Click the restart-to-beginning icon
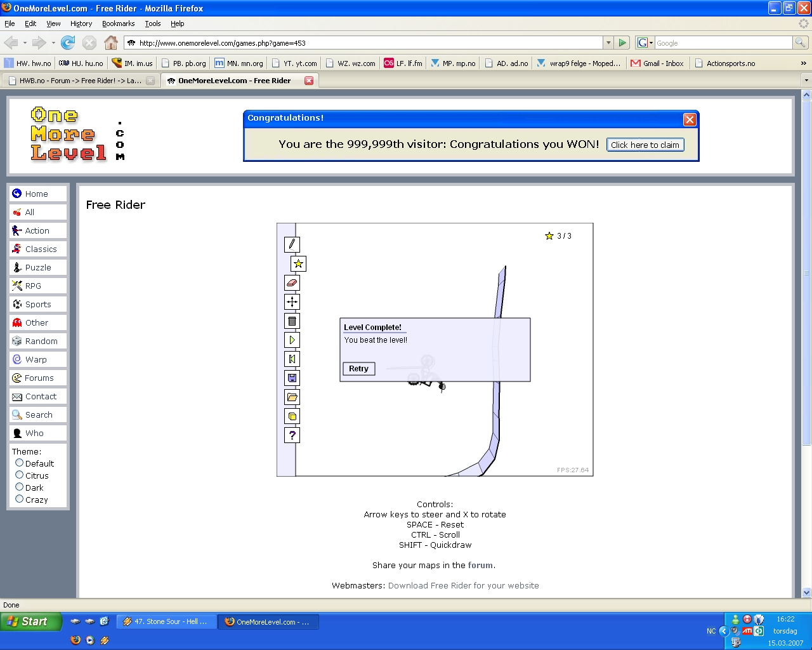This screenshot has width=812, height=650. [x=292, y=359]
